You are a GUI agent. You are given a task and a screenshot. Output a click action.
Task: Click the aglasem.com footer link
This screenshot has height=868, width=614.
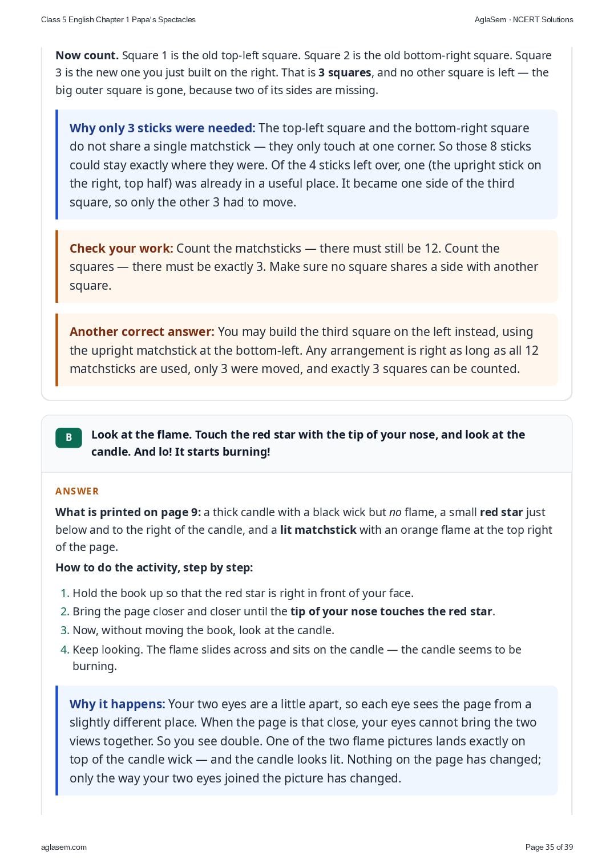(x=64, y=847)
